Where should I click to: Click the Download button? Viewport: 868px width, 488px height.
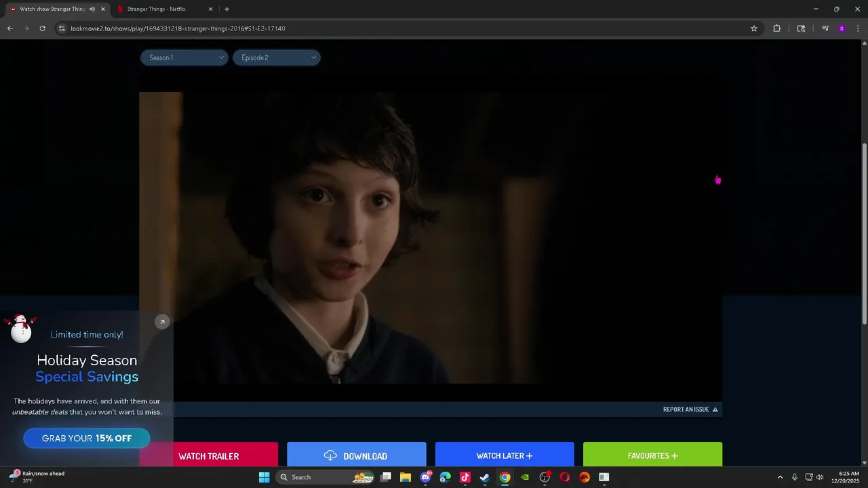click(356, 456)
